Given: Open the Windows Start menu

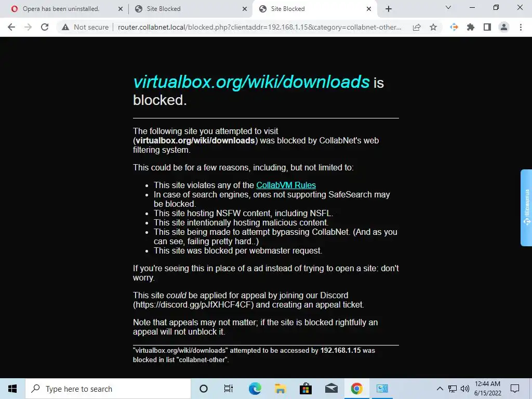Looking at the screenshot, I should pyautogui.click(x=12, y=389).
